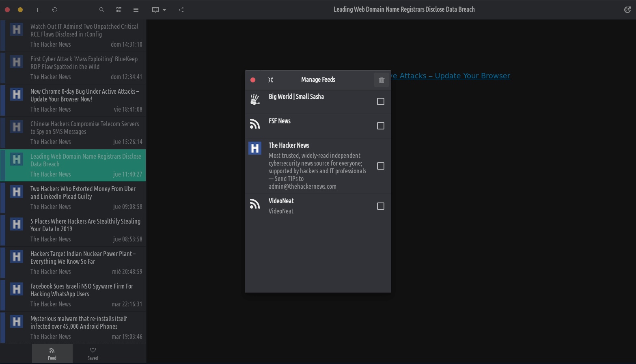
Task: Click the share icon in toolbar
Action: [x=181, y=10]
